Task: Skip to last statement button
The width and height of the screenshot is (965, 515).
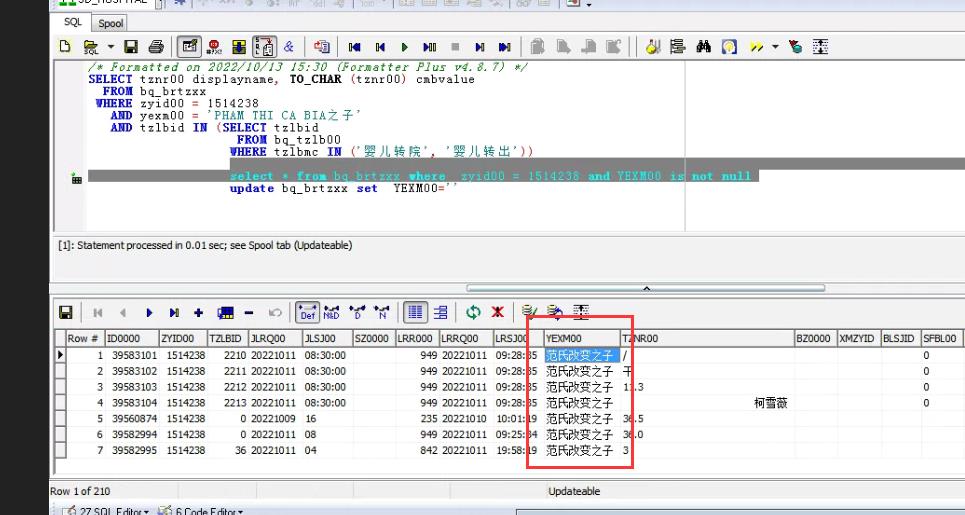Action: (x=505, y=47)
